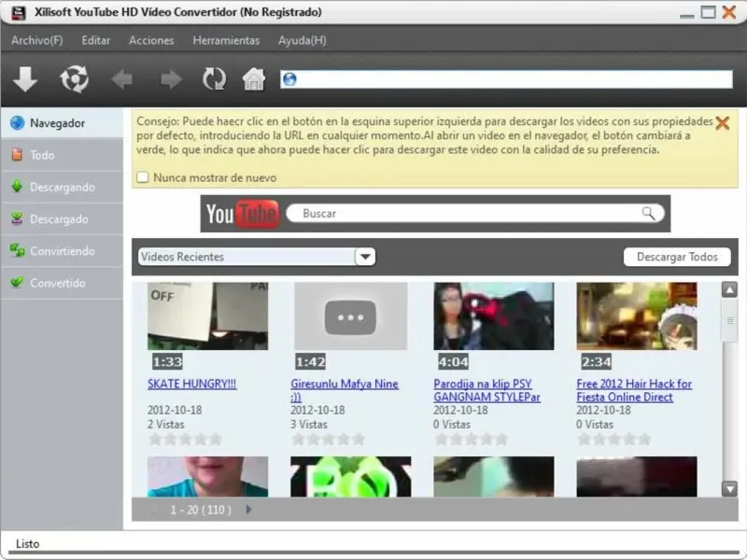Click the scroll down arrow of the video list
Image resolution: width=747 pixels, height=560 pixels.
729,488
